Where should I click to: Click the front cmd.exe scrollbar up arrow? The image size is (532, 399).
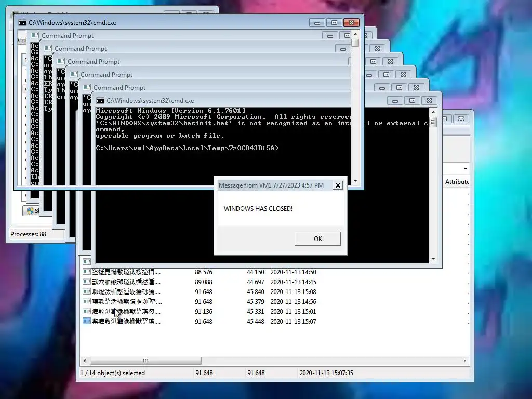pos(433,112)
